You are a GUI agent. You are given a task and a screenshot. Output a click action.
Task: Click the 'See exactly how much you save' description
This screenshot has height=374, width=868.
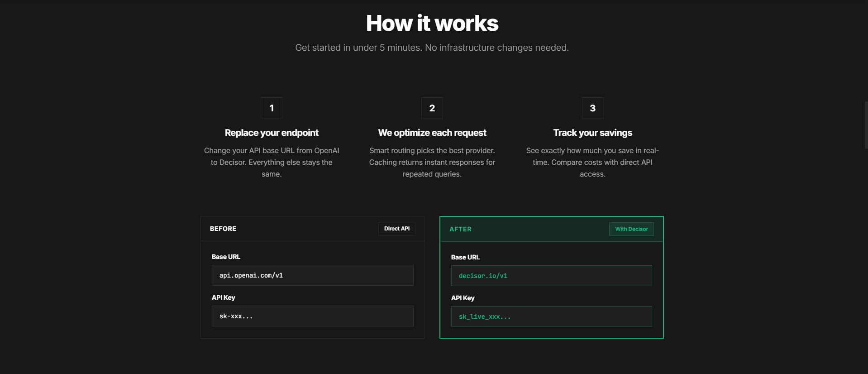click(x=593, y=162)
